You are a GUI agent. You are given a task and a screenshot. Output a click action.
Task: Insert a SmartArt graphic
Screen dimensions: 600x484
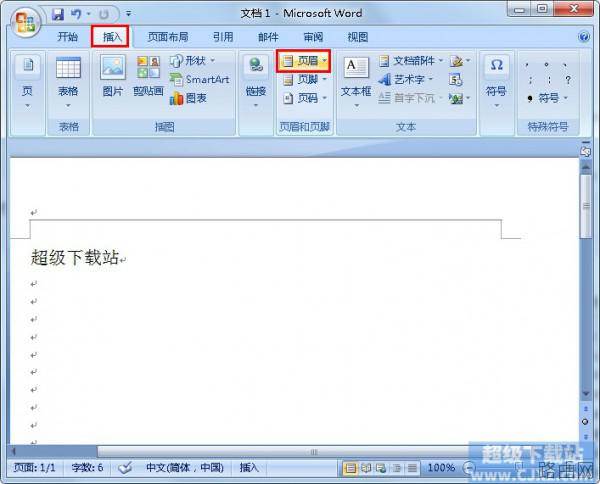tap(200, 80)
